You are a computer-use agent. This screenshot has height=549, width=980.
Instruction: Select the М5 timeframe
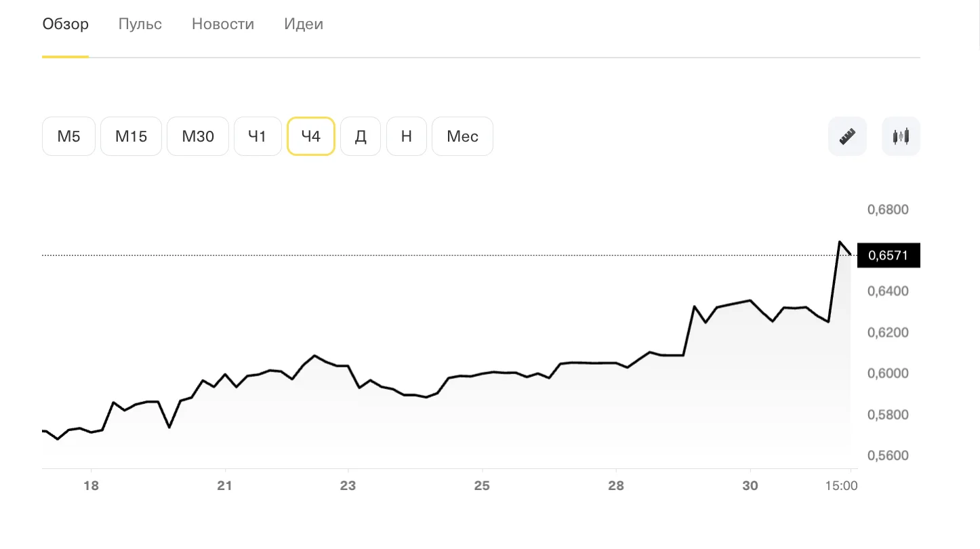coord(68,136)
